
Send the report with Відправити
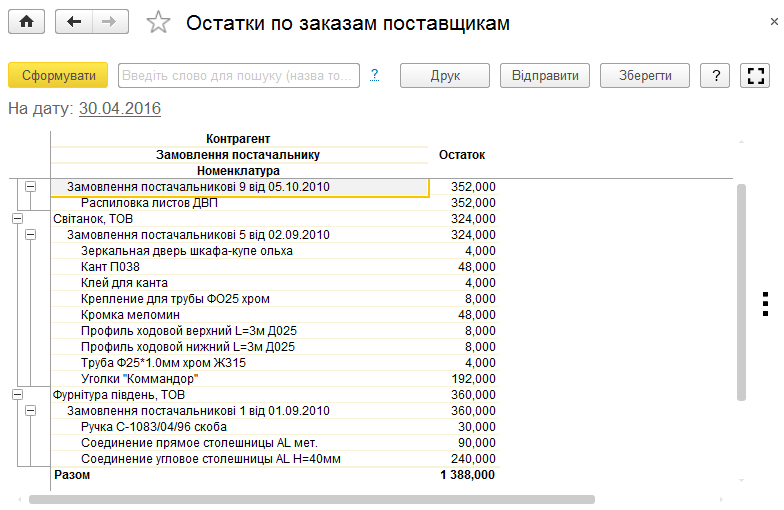pyautogui.click(x=545, y=76)
